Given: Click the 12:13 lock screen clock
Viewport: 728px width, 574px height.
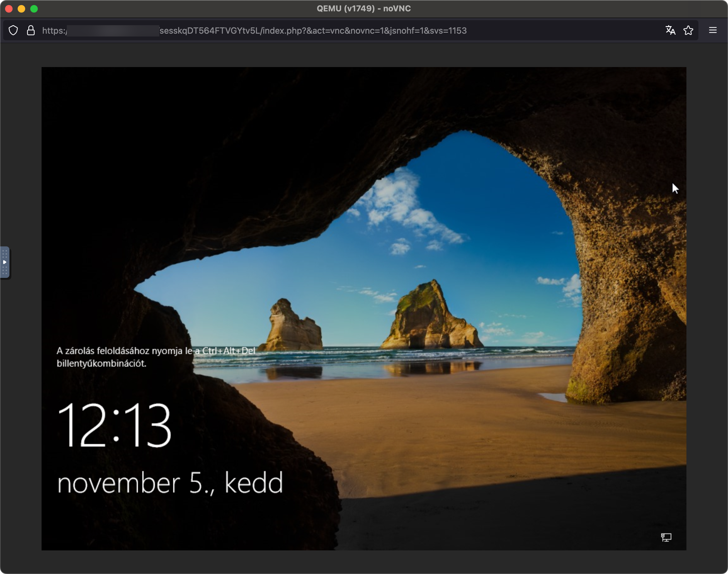Looking at the screenshot, I should point(114,425).
